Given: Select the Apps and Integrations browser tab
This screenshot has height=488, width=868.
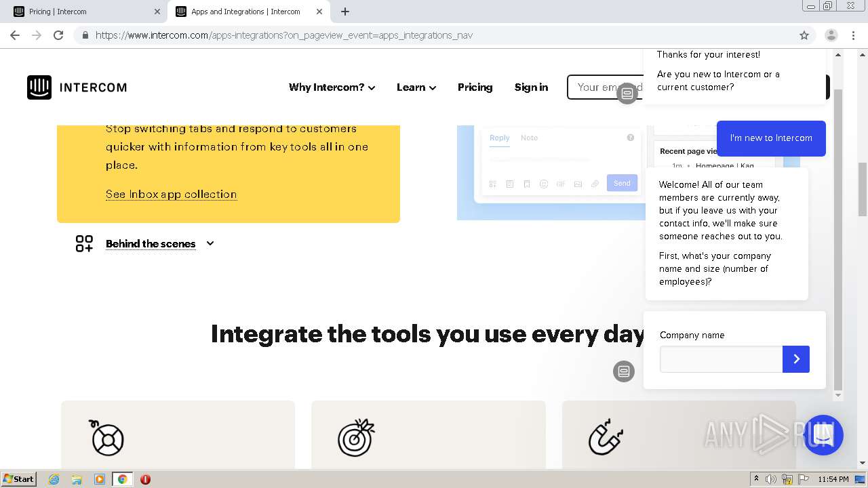Looking at the screenshot, I should click(245, 12).
